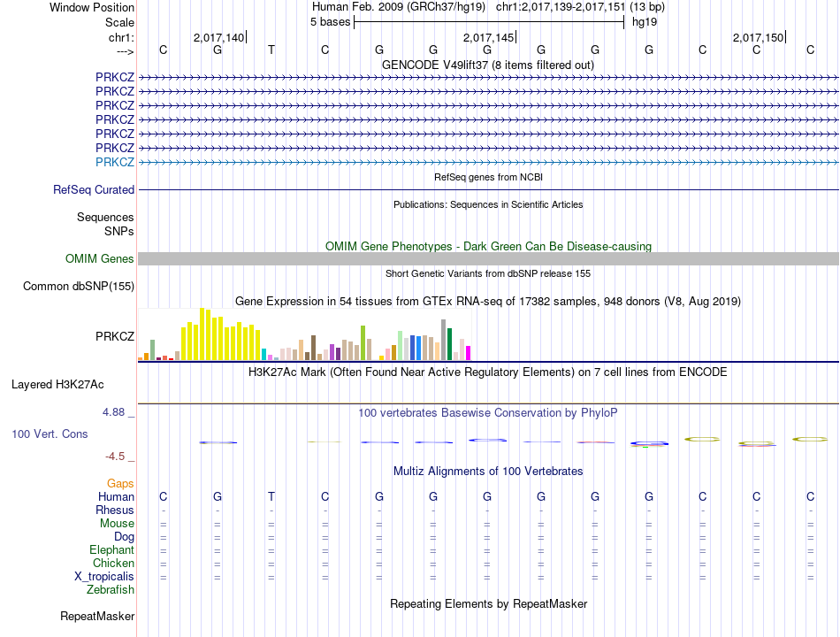Click the dark green bar in GTEx chart
Viewport: 840px width, 637px height.
coord(449,343)
